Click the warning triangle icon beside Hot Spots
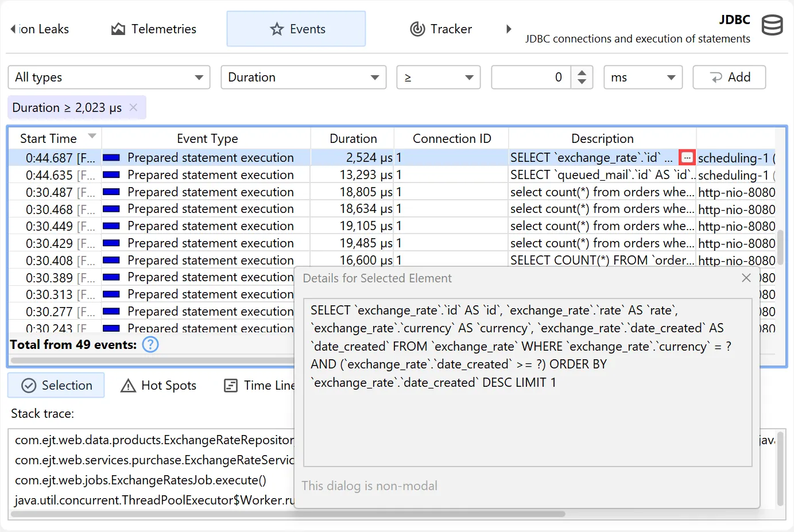 coord(127,385)
